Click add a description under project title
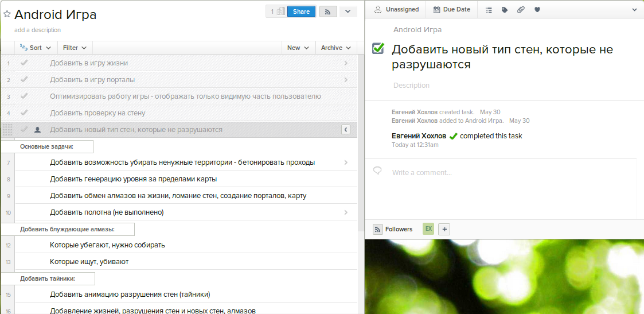This screenshot has height=314, width=644. pyautogui.click(x=37, y=30)
